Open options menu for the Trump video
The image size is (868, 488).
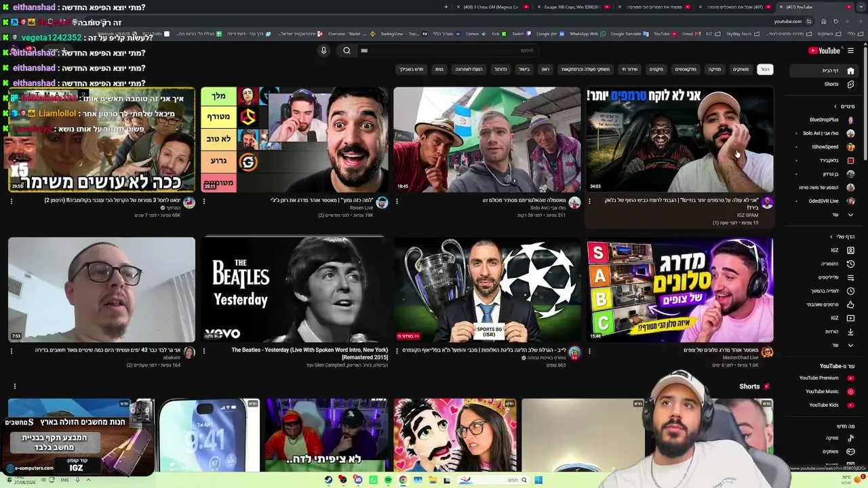[x=589, y=201]
